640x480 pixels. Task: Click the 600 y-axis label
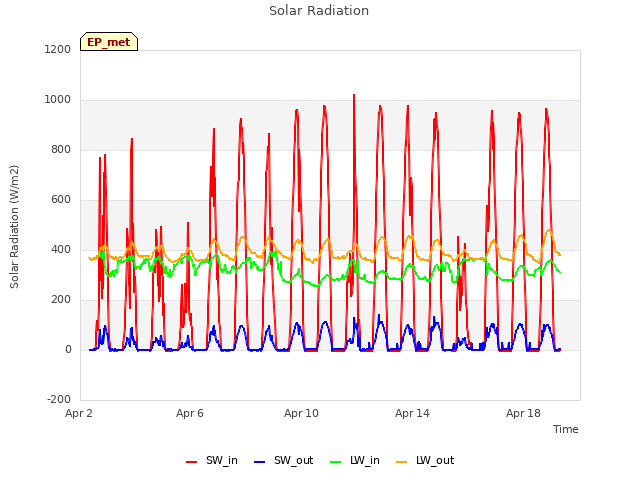point(61,200)
